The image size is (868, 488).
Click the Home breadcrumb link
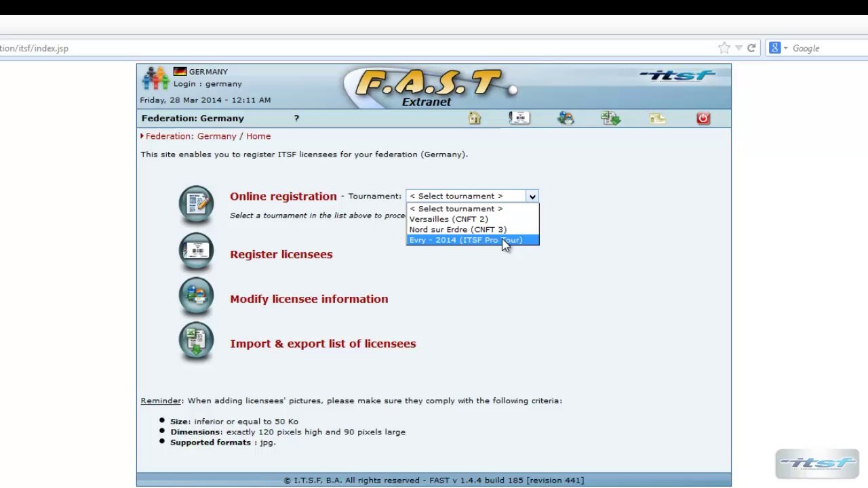[258, 136]
